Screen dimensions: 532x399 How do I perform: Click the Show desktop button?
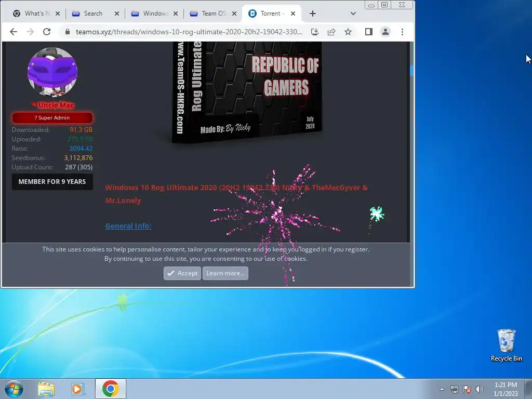point(528,389)
